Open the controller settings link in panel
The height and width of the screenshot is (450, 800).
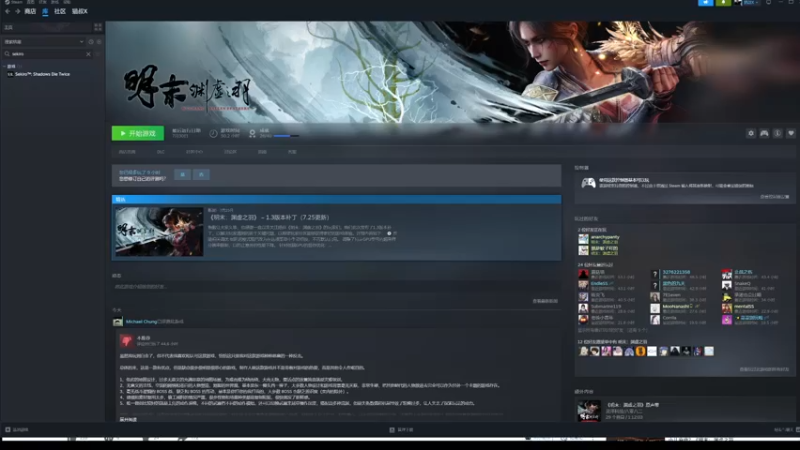774,196
